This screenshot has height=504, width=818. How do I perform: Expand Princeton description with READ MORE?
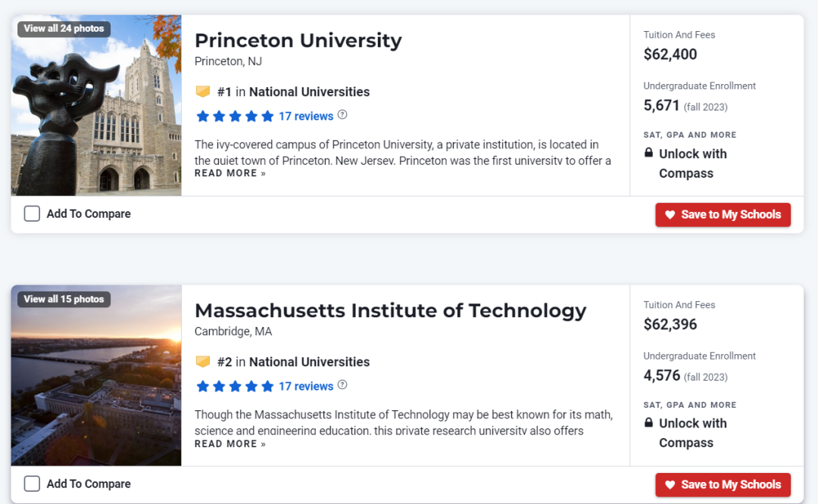tap(230, 173)
